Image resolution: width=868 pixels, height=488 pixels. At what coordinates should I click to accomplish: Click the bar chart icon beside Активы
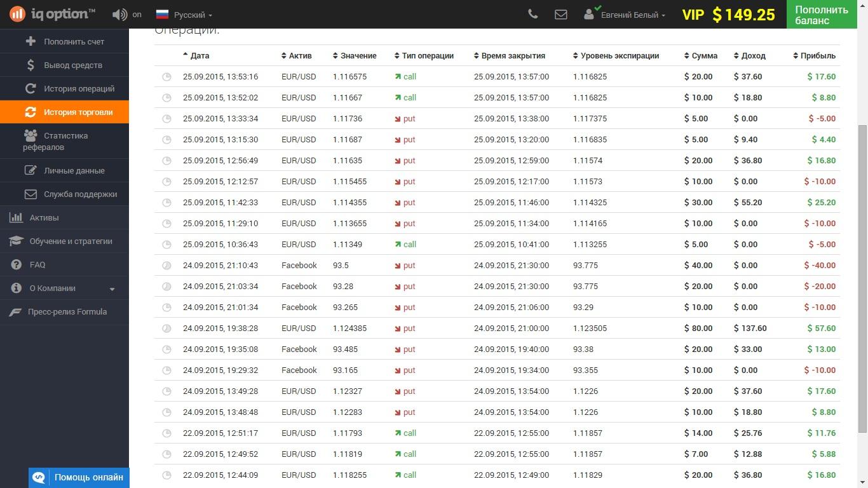(x=17, y=218)
